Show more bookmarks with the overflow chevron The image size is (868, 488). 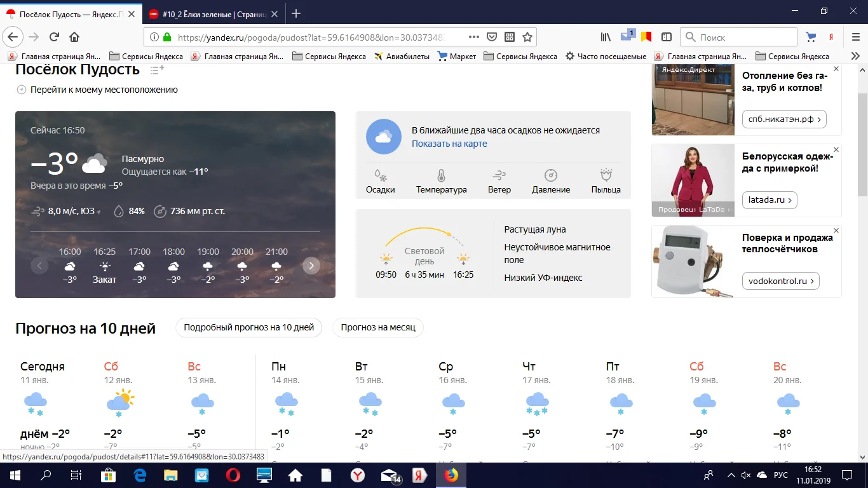856,56
